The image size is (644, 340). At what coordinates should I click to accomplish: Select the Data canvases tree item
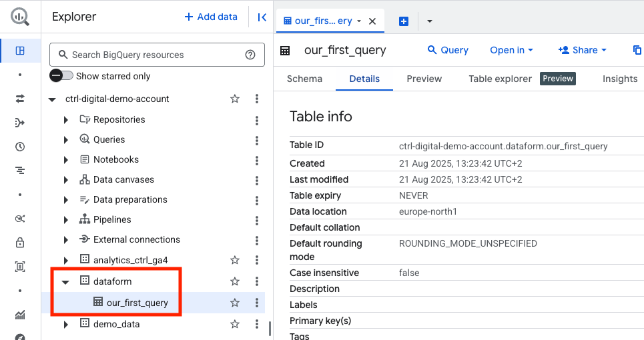point(123,179)
